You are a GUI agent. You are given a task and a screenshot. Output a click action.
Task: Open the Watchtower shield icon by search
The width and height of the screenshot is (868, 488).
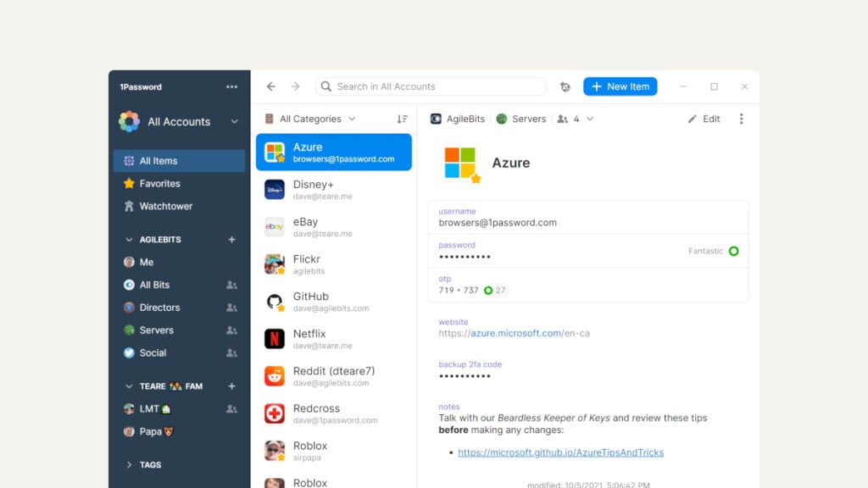pyautogui.click(x=565, y=86)
